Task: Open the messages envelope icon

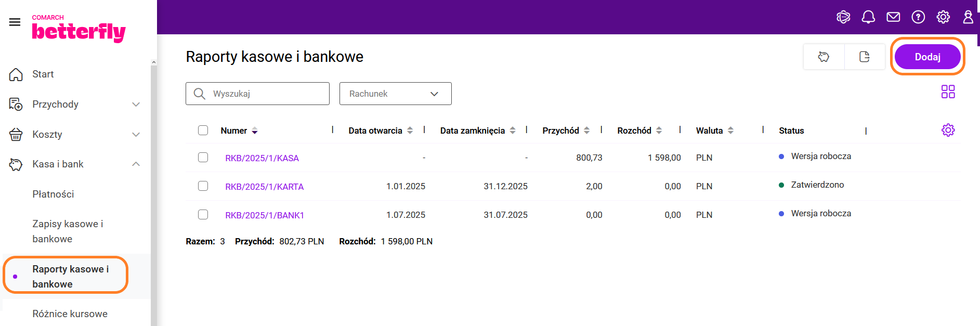Action: [x=893, y=17]
